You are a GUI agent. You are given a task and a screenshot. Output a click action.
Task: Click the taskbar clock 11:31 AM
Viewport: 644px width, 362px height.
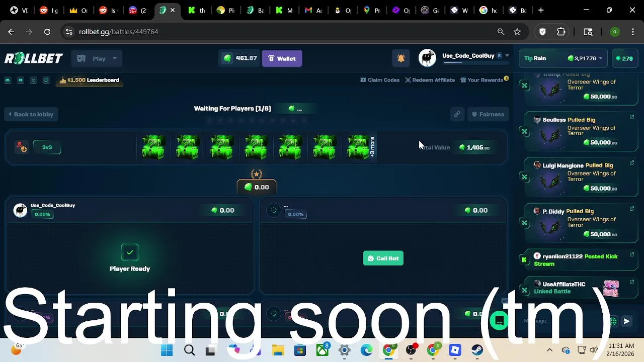621,346
